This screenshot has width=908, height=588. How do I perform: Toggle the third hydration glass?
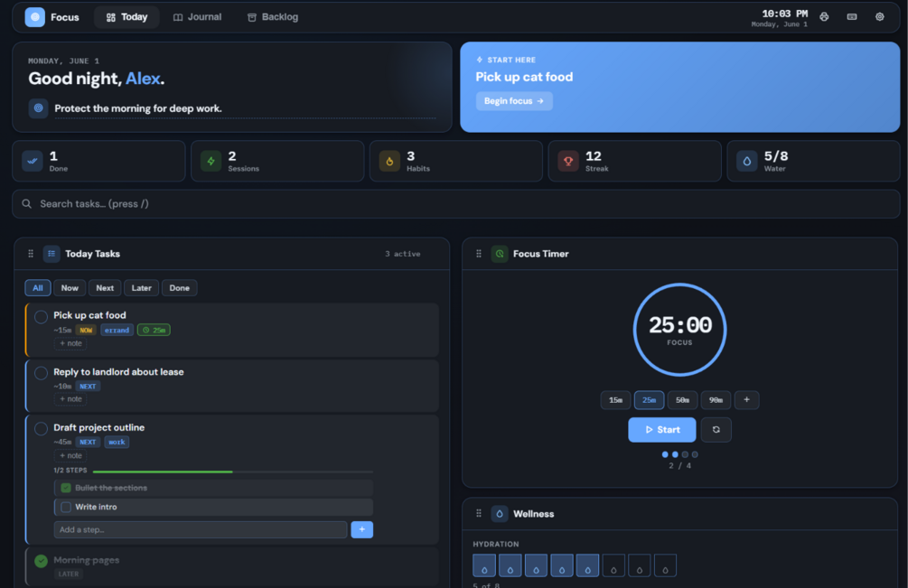pos(536,565)
